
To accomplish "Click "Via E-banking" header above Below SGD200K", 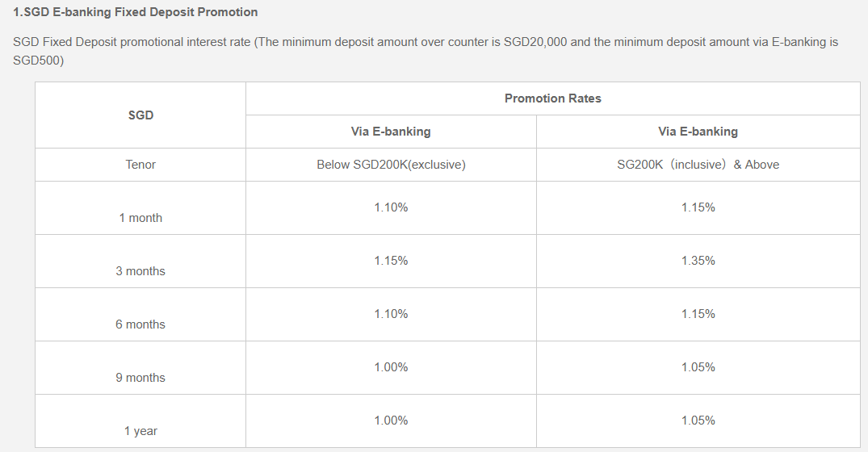I will coord(391,132).
